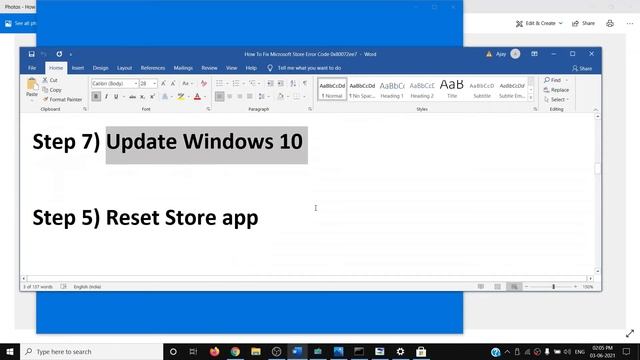Switch to Print Layout view in status bar
Image resolution: width=640 pixels, height=360 pixels.
point(498,287)
